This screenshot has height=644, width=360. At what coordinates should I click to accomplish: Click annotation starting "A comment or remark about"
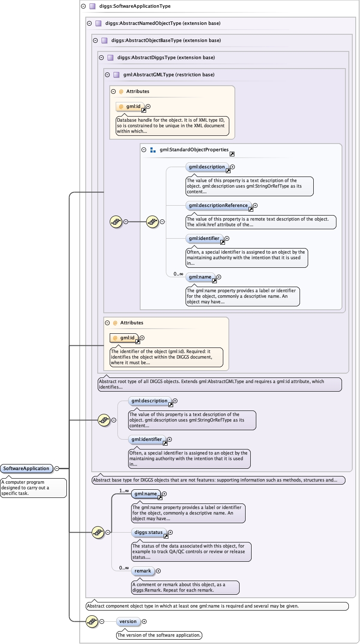[185, 587]
